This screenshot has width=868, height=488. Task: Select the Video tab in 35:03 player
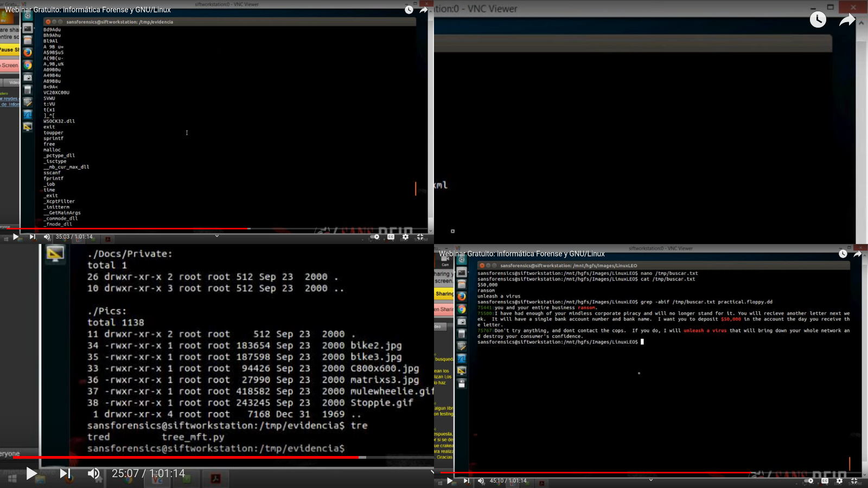12,82
